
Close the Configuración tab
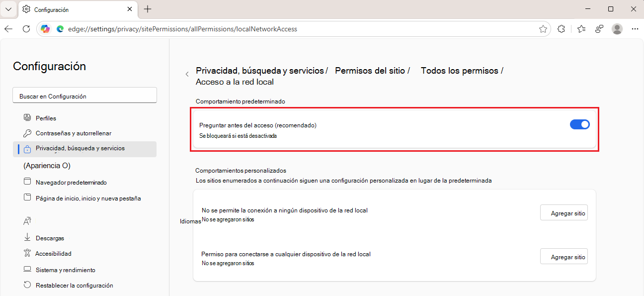(x=130, y=9)
